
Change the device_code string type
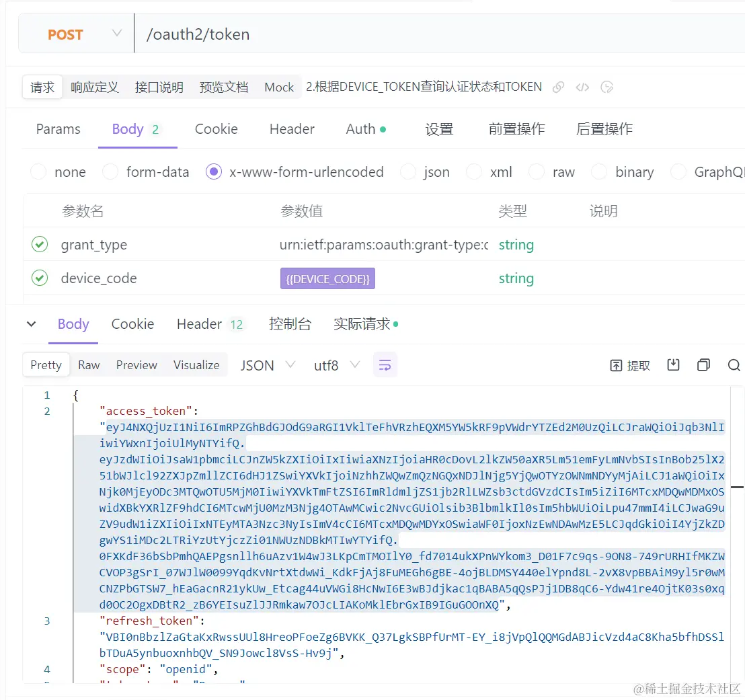click(516, 278)
